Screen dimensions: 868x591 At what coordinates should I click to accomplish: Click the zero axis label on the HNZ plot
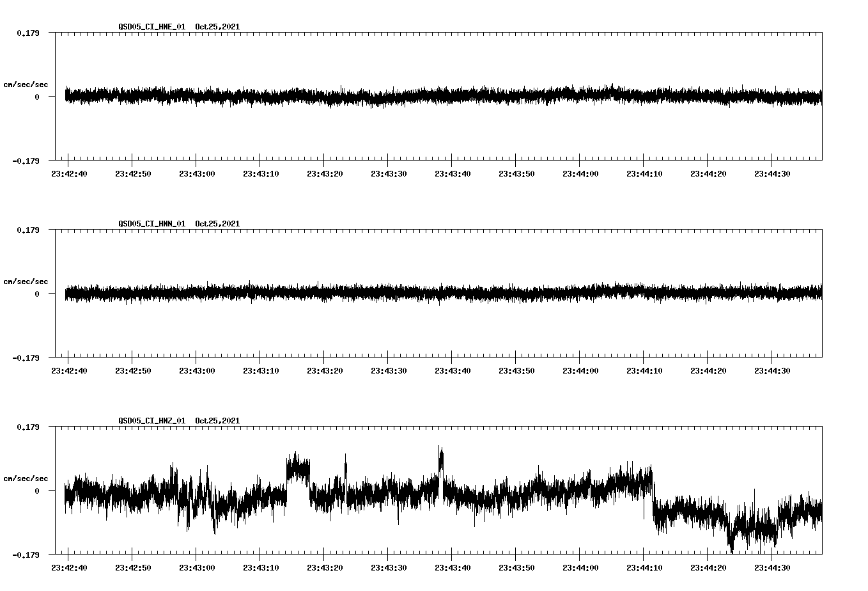point(37,491)
